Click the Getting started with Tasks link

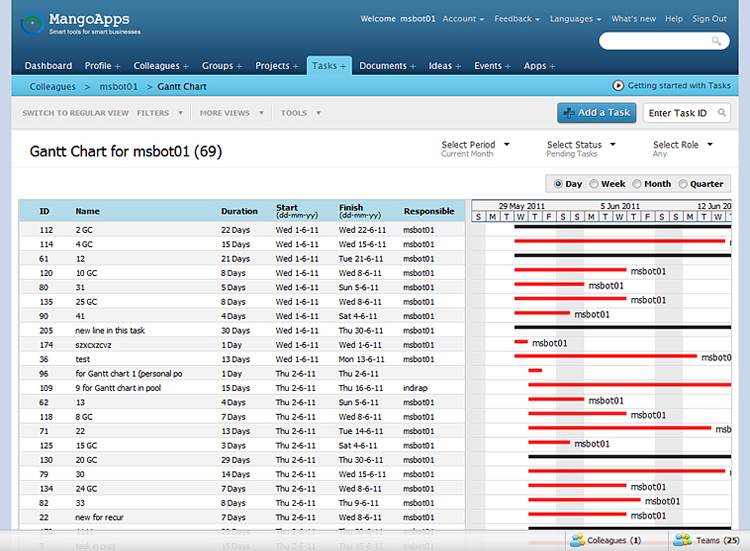click(x=679, y=85)
